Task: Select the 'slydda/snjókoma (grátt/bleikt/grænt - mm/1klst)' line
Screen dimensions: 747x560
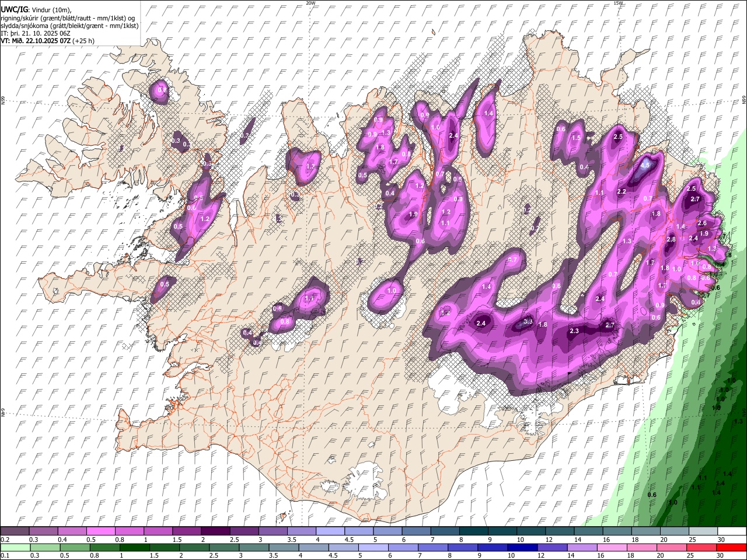Action: pyautogui.click(x=69, y=26)
